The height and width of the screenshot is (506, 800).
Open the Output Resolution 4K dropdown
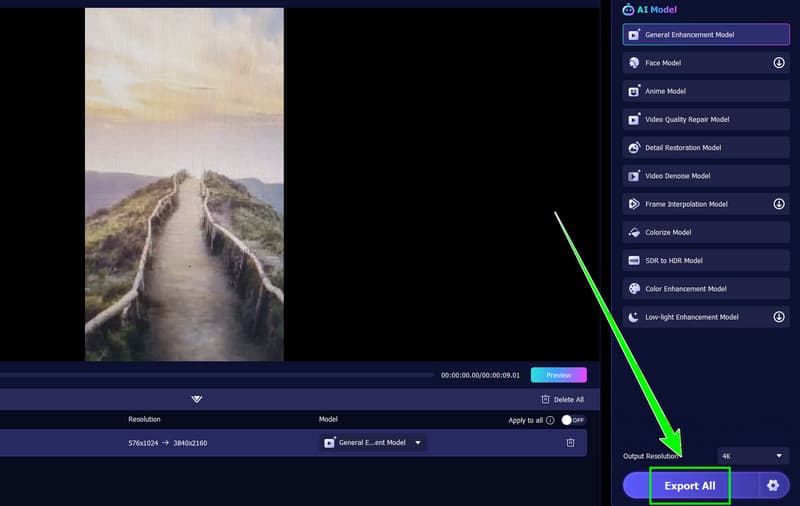click(x=753, y=456)
